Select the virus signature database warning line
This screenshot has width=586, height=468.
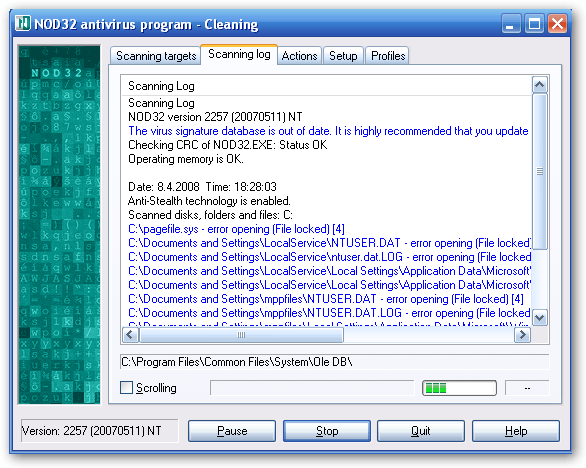pyautogui.click(x=328, y=131)
